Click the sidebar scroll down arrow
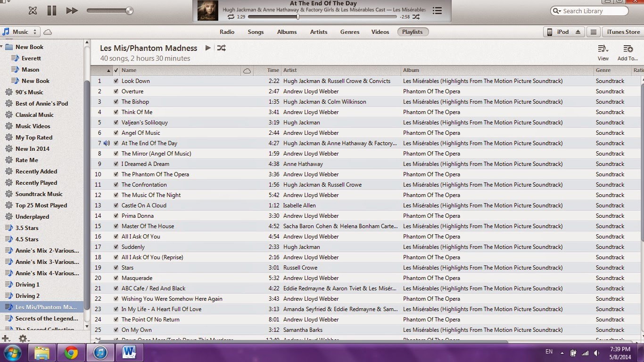This screenshot has height=362, width=644. click(87, 326)
